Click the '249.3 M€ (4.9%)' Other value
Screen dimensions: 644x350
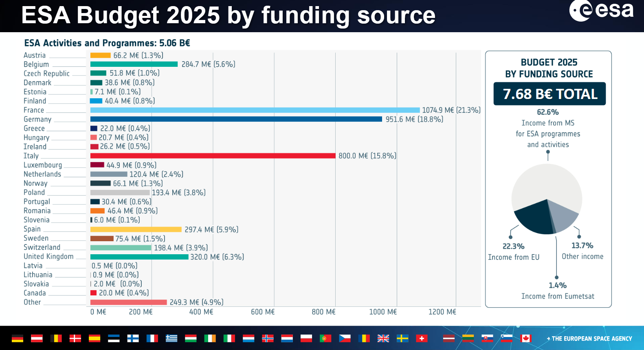(x=197, y=302)
